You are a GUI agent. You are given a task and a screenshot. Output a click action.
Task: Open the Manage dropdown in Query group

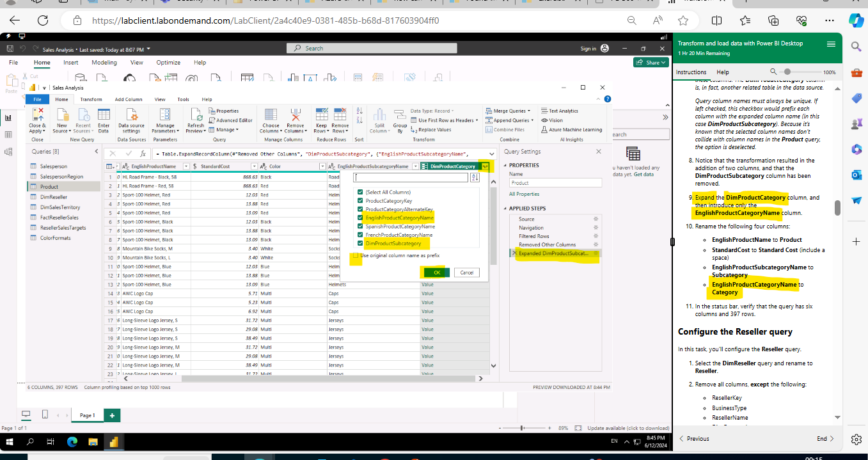[x=237, y=129]
